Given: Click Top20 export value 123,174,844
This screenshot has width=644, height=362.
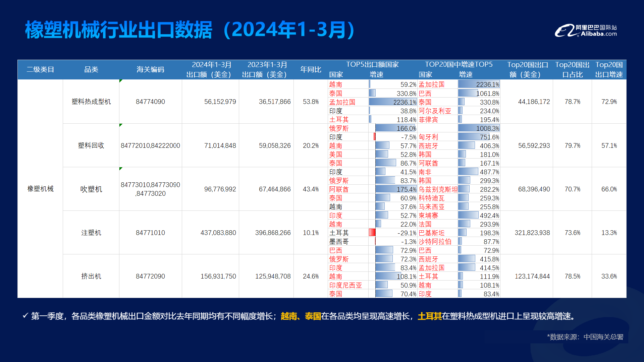Looking at the screenshot, I should [x=532, y=276].
